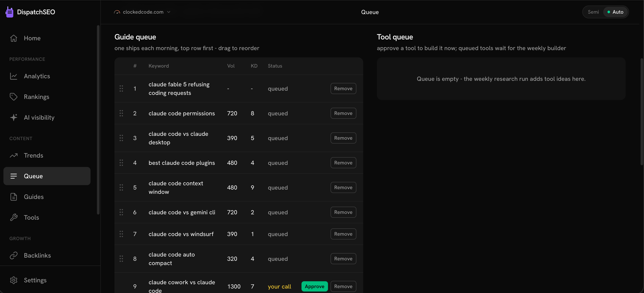Remove claude code permissions from queue
Image resolution: width=644 pixels, height=293 pixels.
pyautogui.click(x=343, y=113)
